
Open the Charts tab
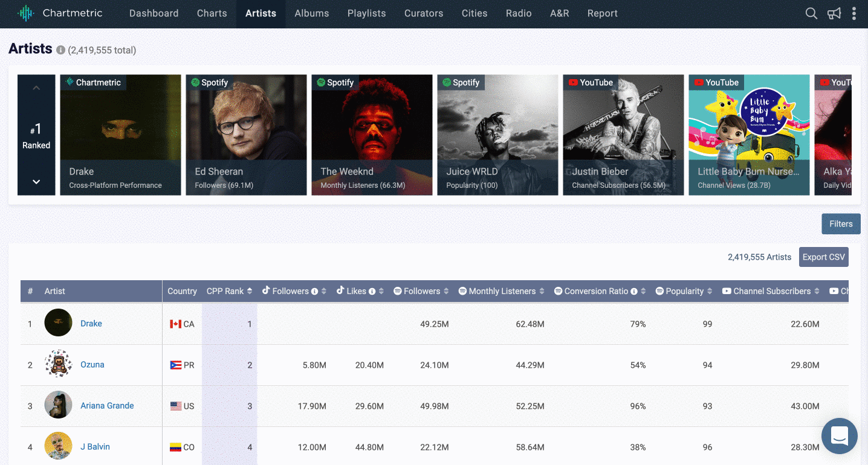(212, 13)
